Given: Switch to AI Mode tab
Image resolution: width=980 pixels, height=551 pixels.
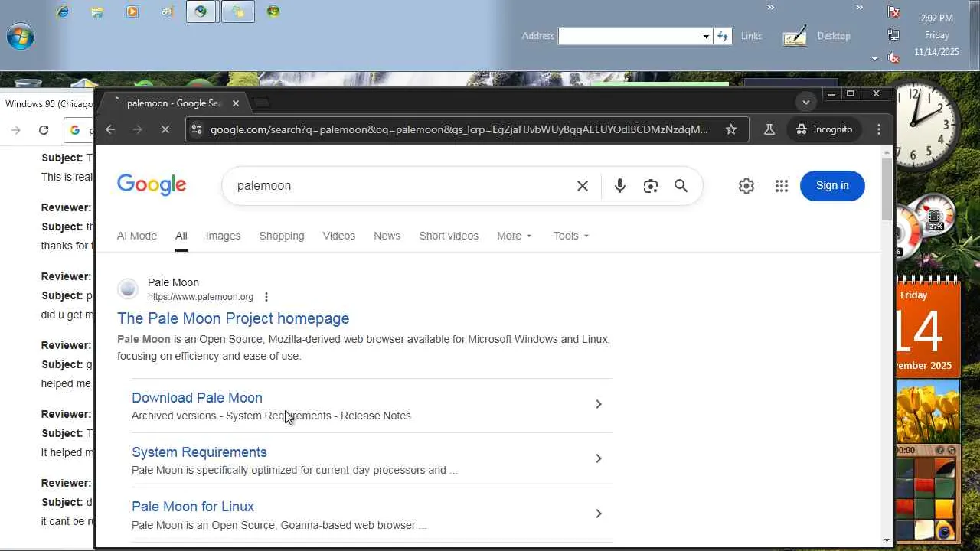Looking at the screenshot, I should (137, 236).
